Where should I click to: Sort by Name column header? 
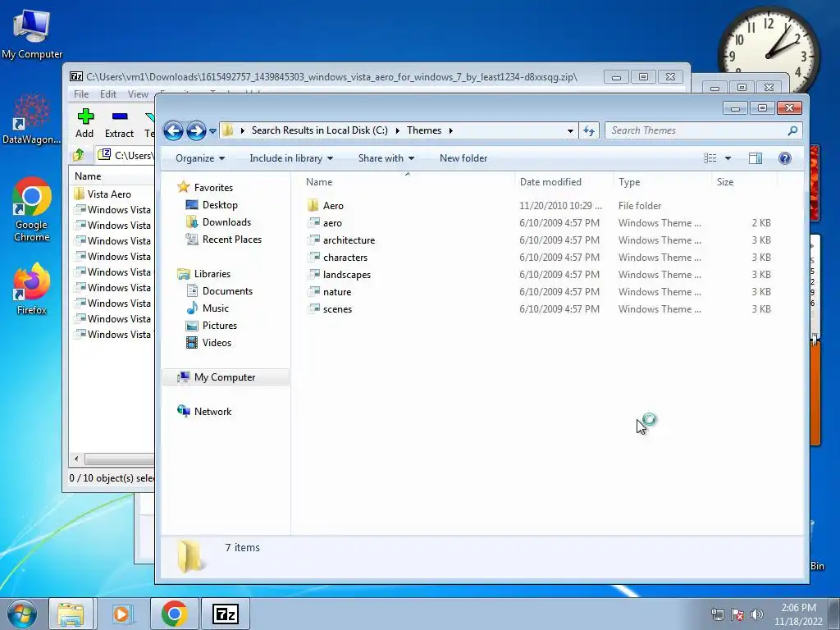407,181
